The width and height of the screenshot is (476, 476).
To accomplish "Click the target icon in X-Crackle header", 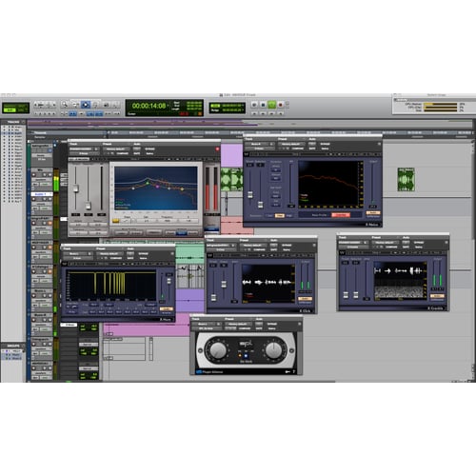I will click(x=446, y=242).
